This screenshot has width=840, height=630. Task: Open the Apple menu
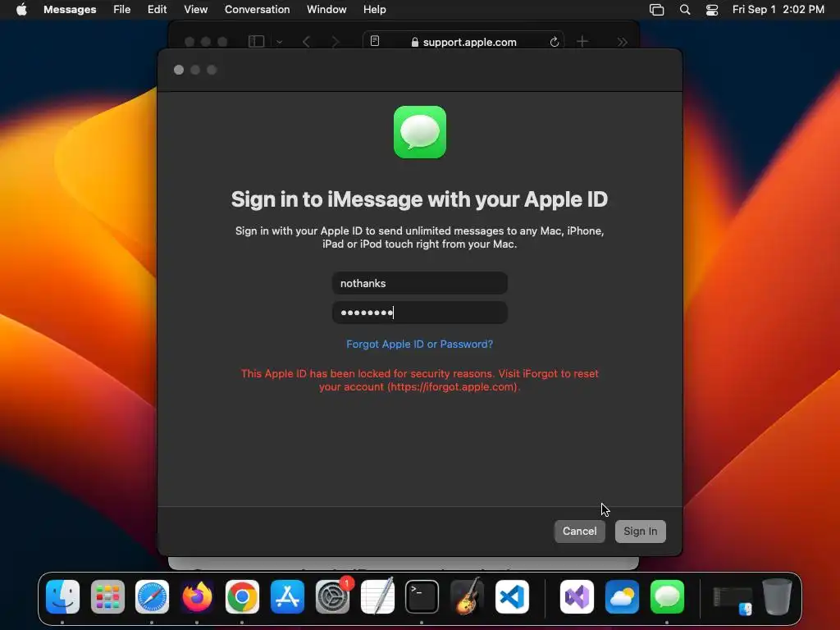(x=21, y=10)
